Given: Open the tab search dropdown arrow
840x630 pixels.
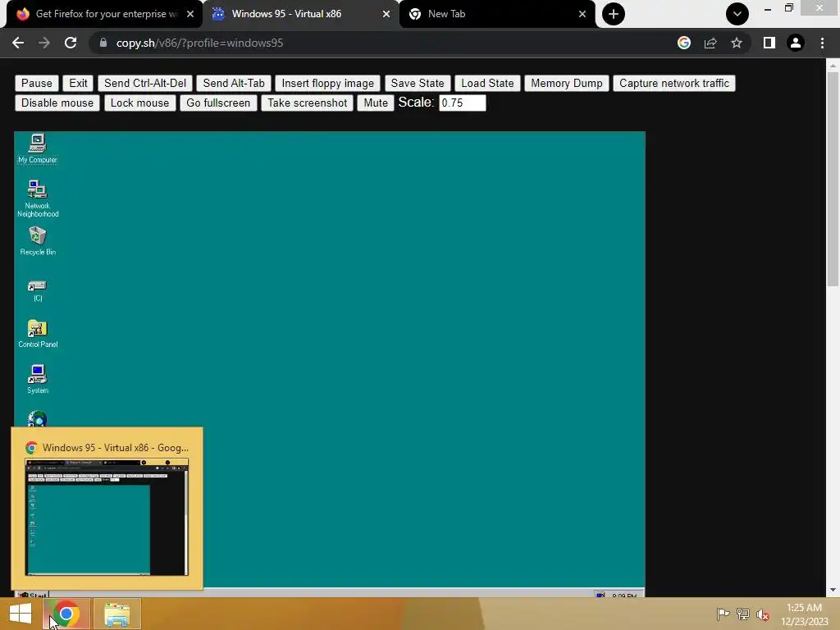Looking at the screenshot, I should click(x=737, y=14).
